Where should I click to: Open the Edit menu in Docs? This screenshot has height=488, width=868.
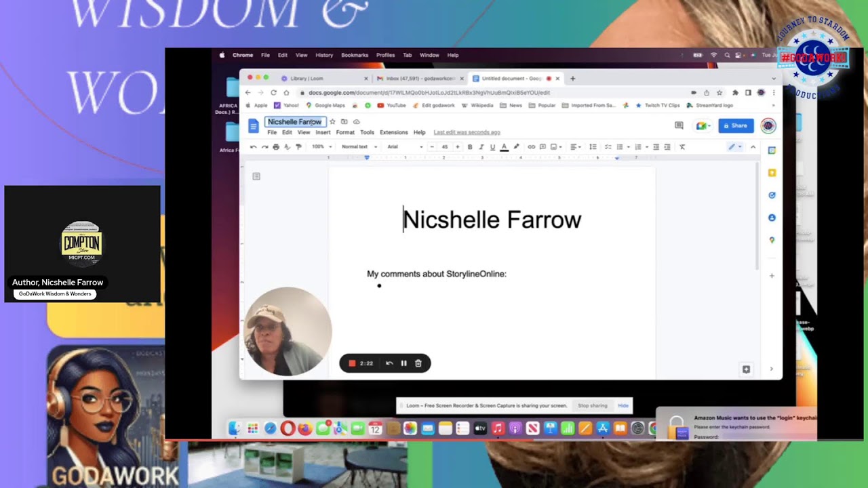287,133
